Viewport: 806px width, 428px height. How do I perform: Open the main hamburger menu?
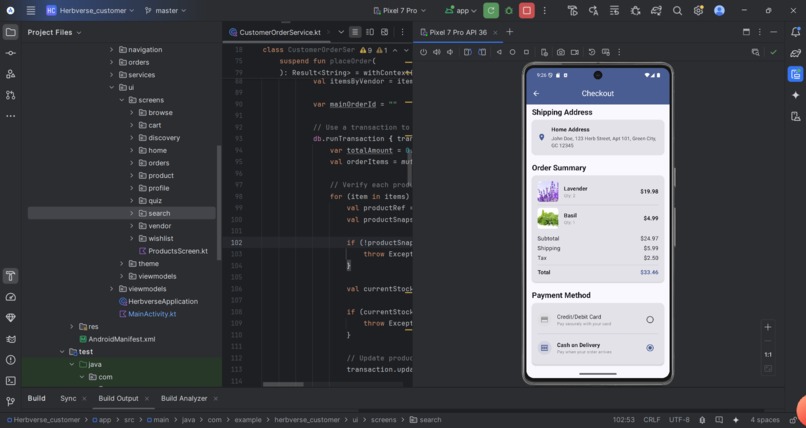[31, 10]
